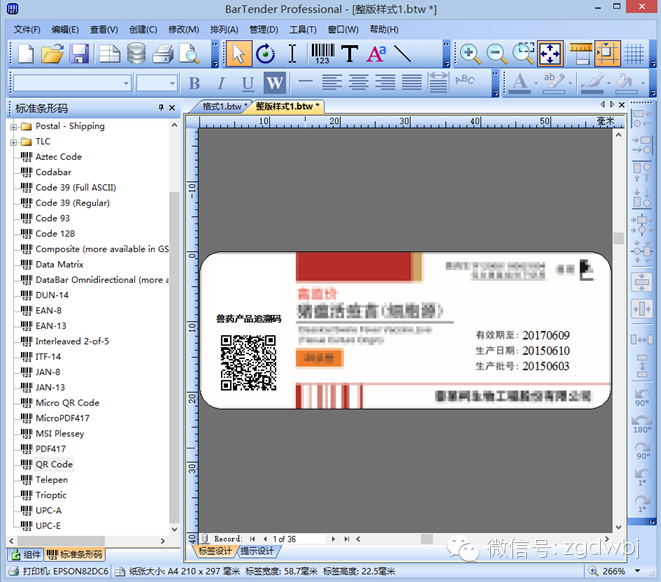This screenshot has height=582, width=661.
Task: Select the barcode creation tool
Action: [322, 54]
